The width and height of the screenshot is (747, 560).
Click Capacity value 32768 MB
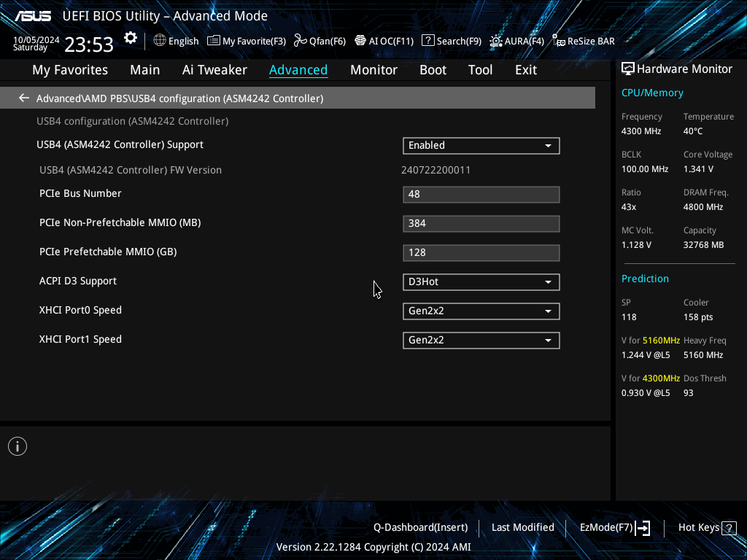(703, 245)
